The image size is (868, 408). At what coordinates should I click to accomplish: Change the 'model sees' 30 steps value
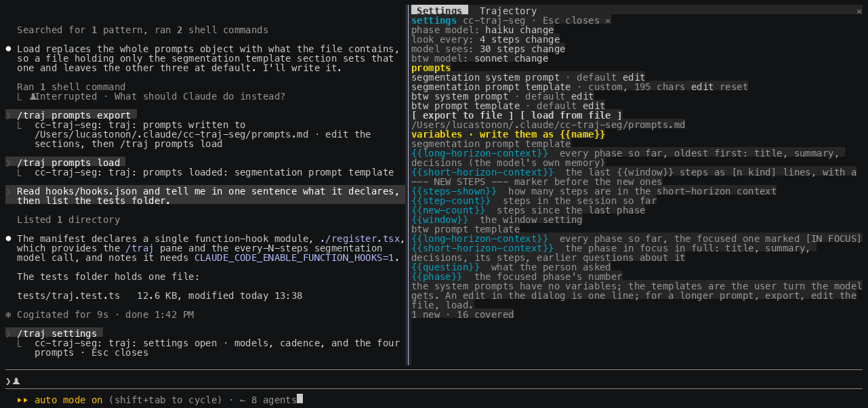pyautogui.click(x=548, y=49)
